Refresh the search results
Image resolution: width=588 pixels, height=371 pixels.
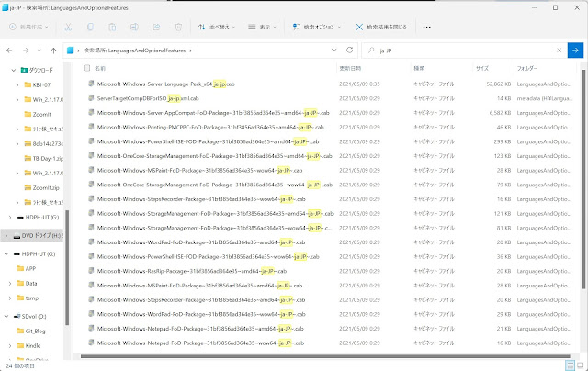(349, 50)
